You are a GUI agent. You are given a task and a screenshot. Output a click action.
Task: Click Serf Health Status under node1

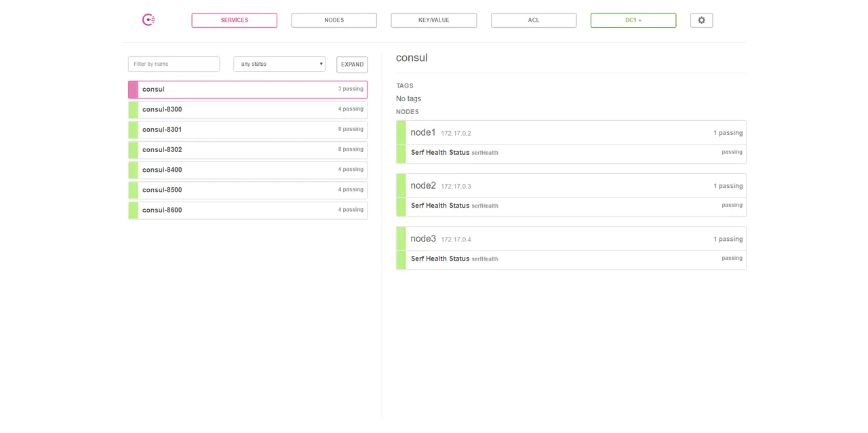click(x=440, y=153)
